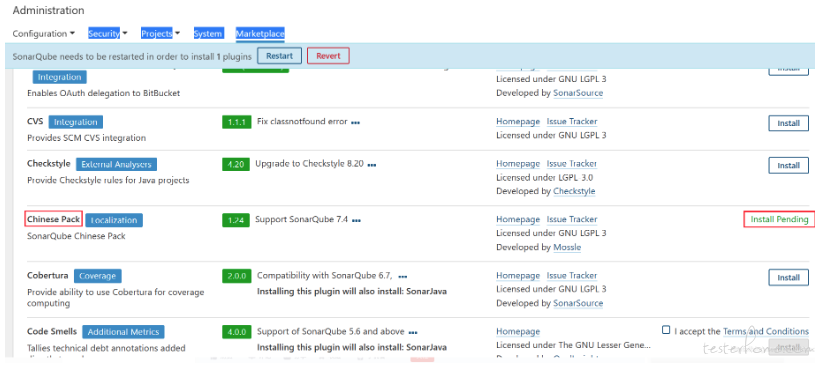Click 'Support SonarQube 7.4' text
The height and width of the screenshot is (366, 815).
click(x=301, y=219)
